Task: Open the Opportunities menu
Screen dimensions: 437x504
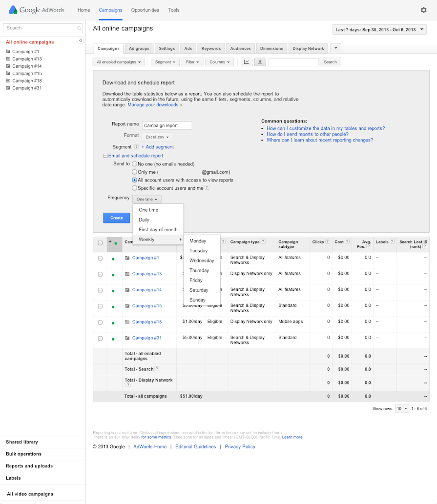Action: point(145,10)
